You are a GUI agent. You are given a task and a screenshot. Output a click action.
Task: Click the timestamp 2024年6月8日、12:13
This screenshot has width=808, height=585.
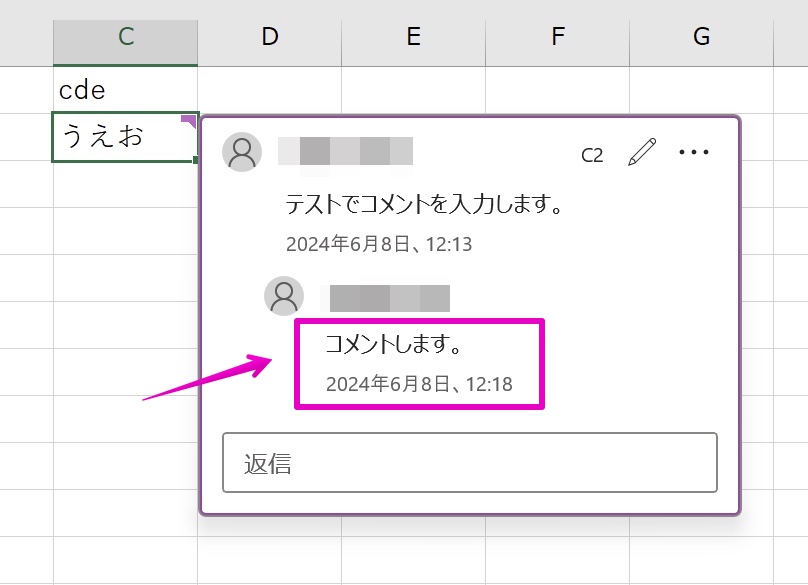pos(379,244)
